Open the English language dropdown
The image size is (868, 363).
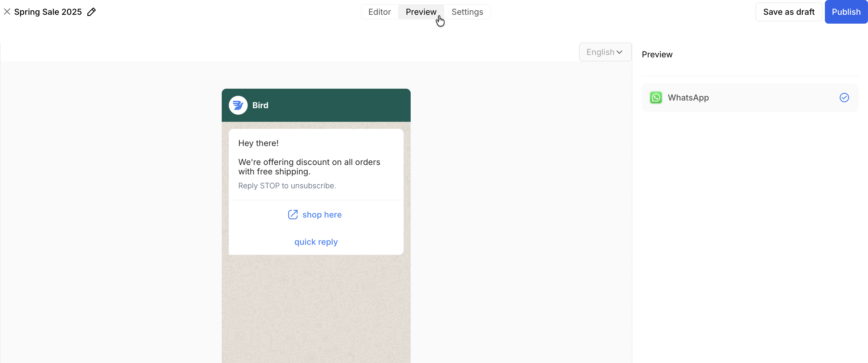pos(605,52)
